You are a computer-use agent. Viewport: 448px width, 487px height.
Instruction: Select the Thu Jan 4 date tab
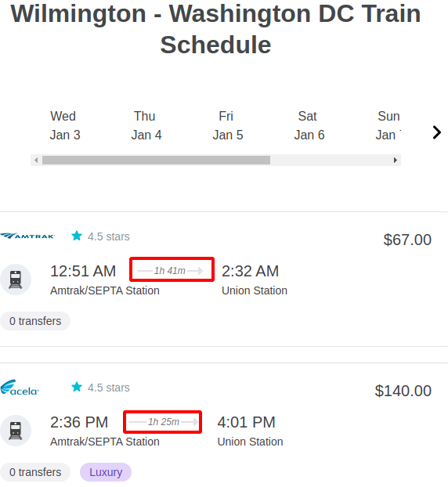[146, 125]
